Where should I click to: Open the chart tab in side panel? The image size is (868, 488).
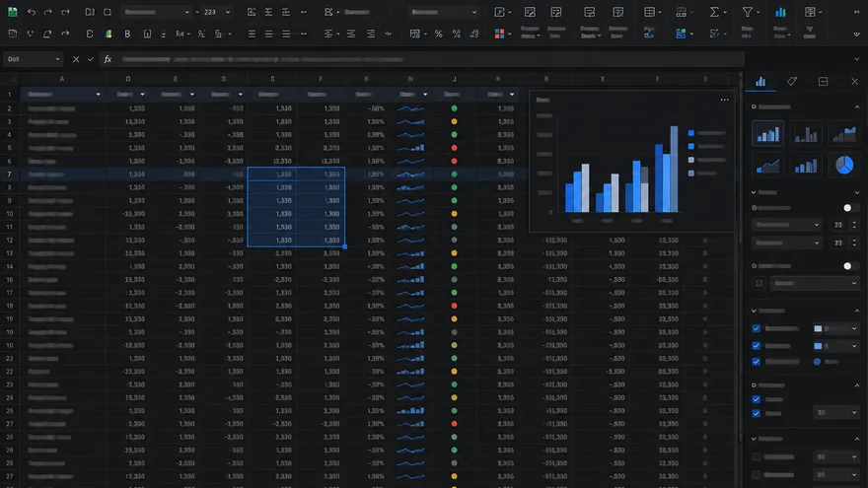click(760, 82)
